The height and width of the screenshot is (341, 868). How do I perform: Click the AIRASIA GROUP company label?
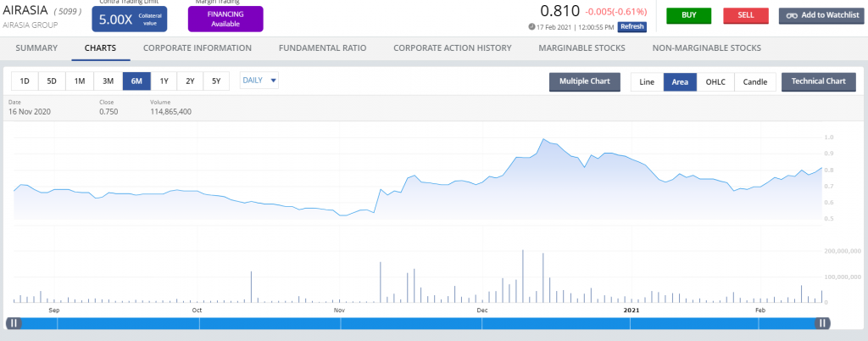(x=31, y=25)
